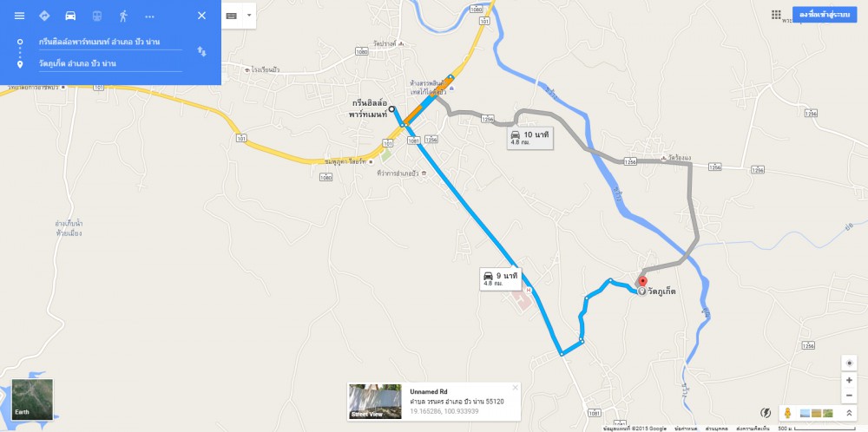This screenshot has height=432, width=868.
Task: Expand more travel mode options
Action: tap(149, 16)
